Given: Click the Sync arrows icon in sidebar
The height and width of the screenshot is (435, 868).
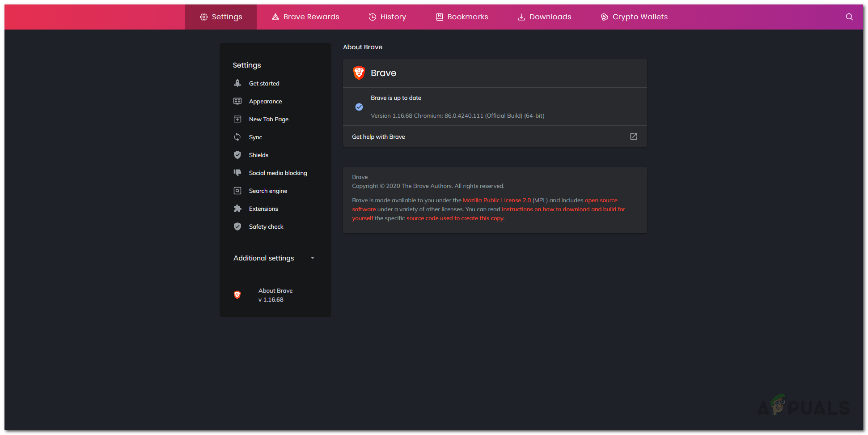Looking at the screenshot, I should (x=237, y=137).
